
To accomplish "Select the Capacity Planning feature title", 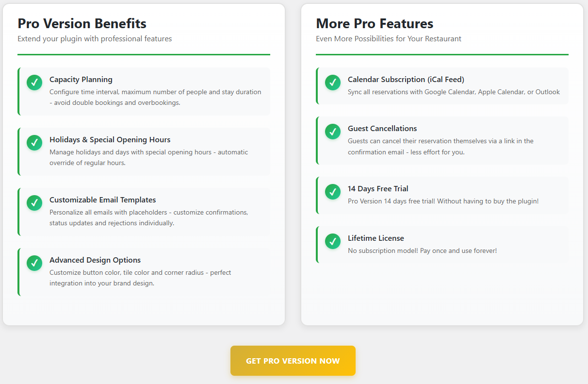I will click(x=81, y=80).
